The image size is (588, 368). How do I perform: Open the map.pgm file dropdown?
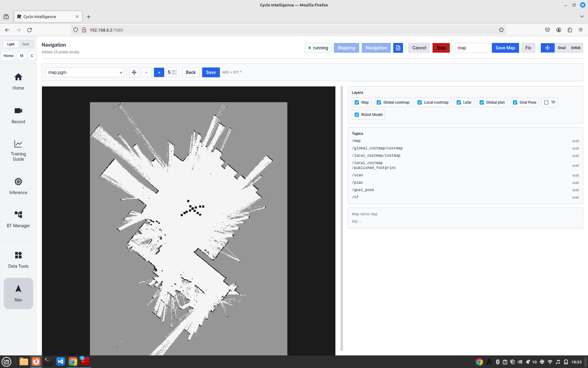tap(85, 72)
